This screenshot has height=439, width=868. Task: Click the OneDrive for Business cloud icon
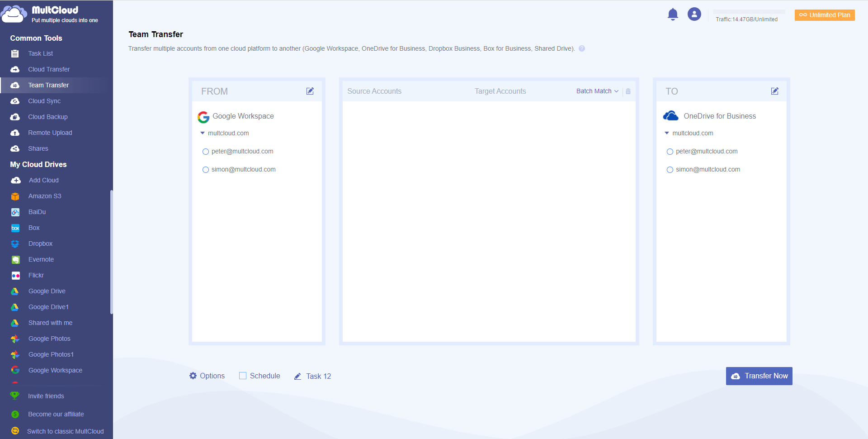coord(671,116)
